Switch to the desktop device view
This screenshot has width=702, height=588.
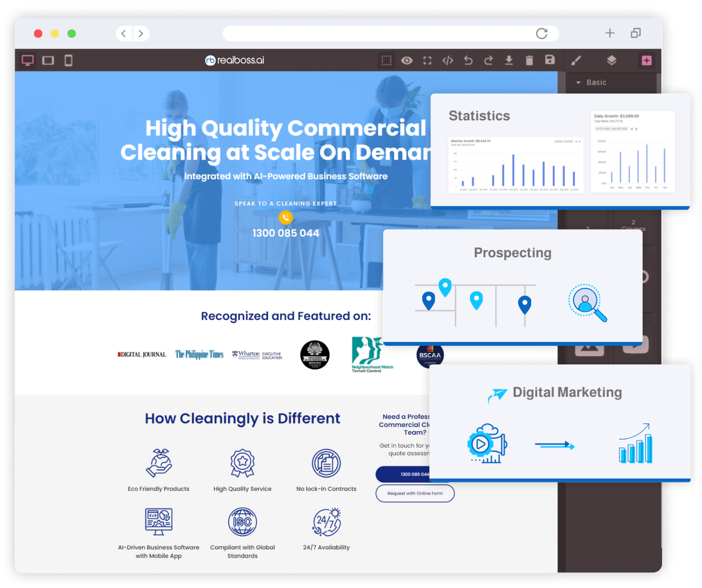[x=28, y=61]
